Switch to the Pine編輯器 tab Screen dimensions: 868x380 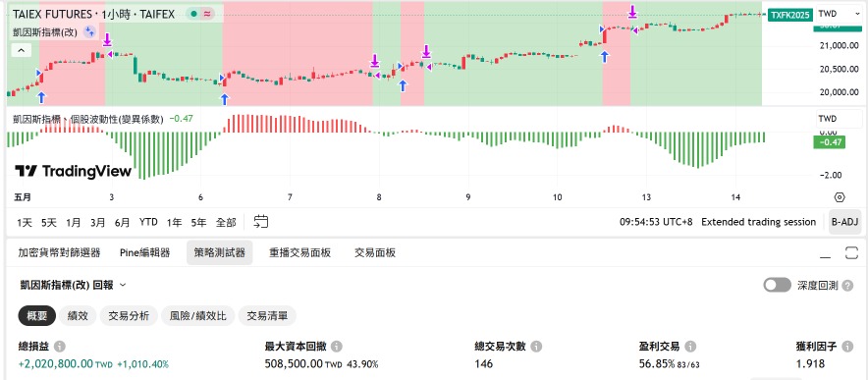pos(144,252)
